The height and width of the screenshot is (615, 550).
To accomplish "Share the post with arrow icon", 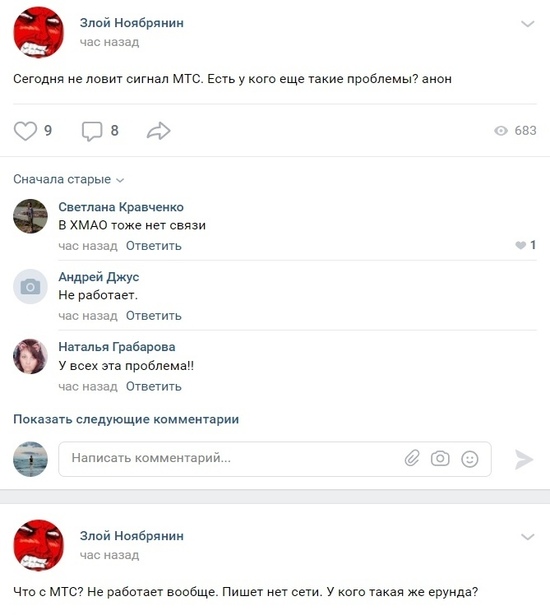I will tap(158, 131).
